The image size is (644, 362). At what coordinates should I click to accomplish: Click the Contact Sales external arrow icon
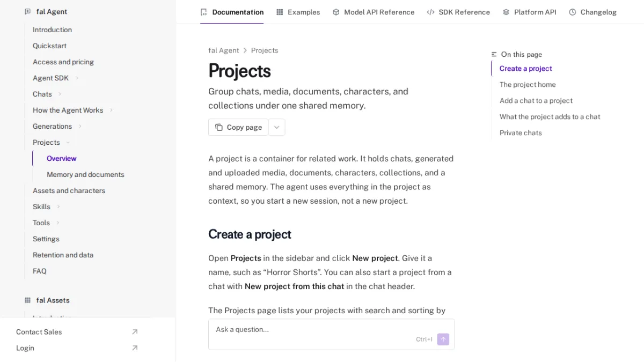135,332
